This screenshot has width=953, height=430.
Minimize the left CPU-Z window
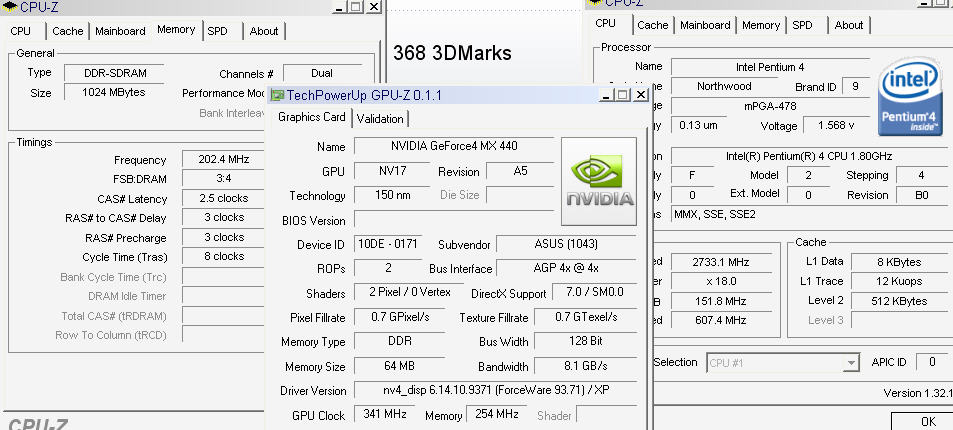pyautogui.click(x=340, y=7)
